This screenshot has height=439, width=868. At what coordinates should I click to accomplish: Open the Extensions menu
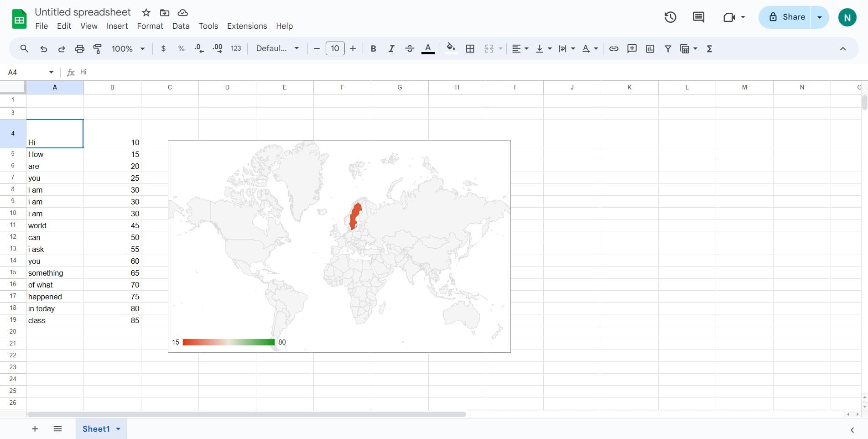pos(247,26)
